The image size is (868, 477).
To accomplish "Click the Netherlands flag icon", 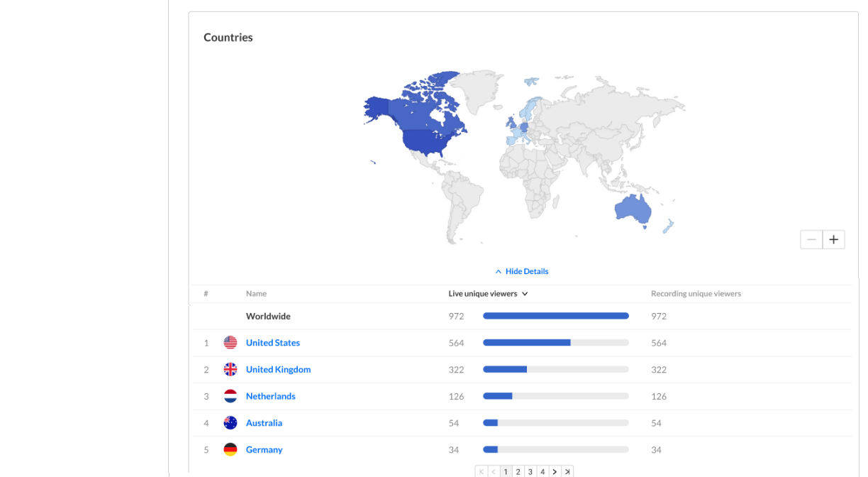I will tap(230, 396).
